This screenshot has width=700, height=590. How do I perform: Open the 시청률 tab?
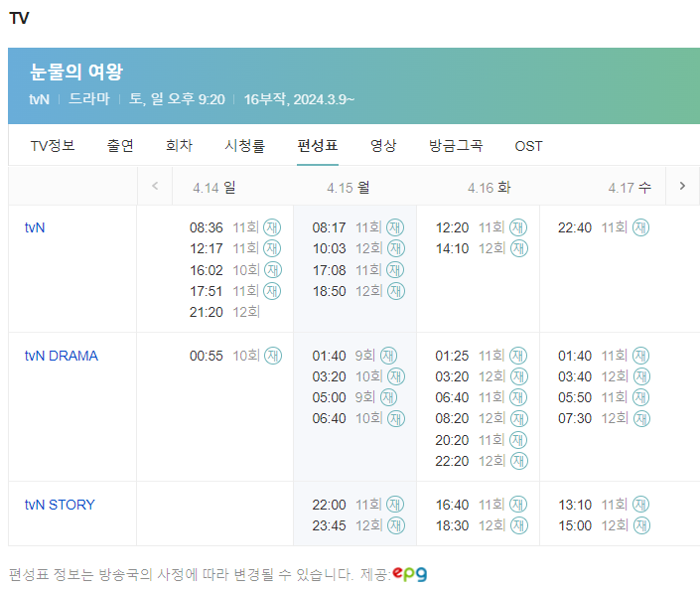(x=244, y=146)
